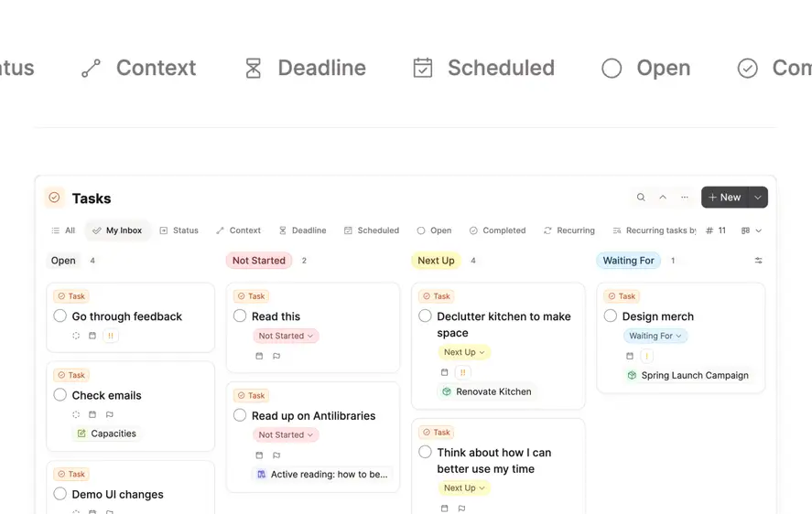Click the + New button

[x=724, y=198]
